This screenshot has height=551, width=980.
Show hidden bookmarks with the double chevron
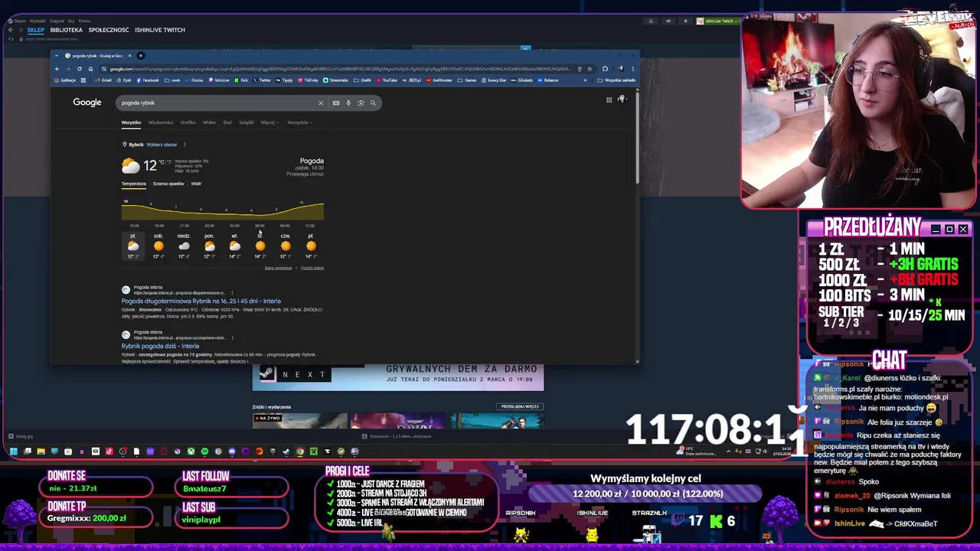586,80
